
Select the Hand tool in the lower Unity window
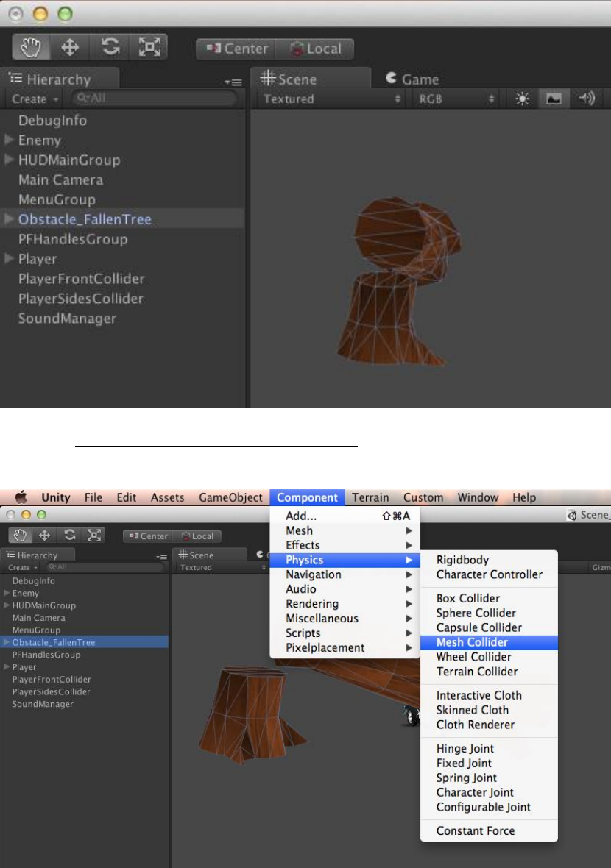(x=21, y=536)
